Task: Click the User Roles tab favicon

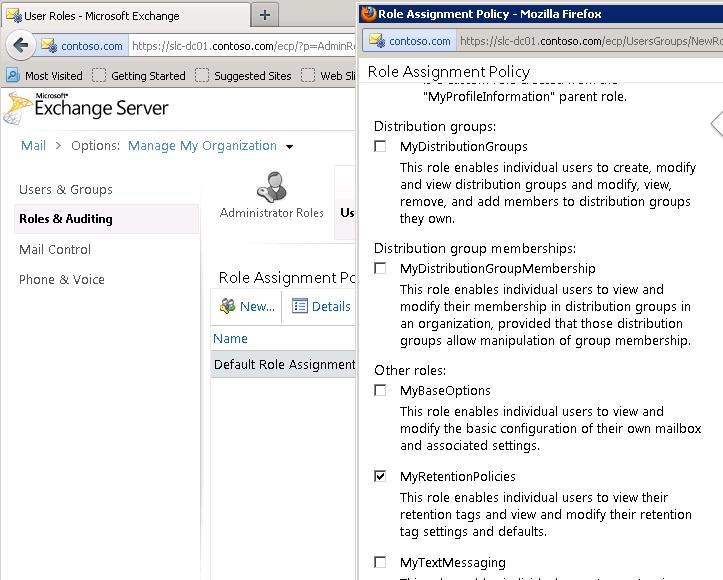Action: pos(13,16)
